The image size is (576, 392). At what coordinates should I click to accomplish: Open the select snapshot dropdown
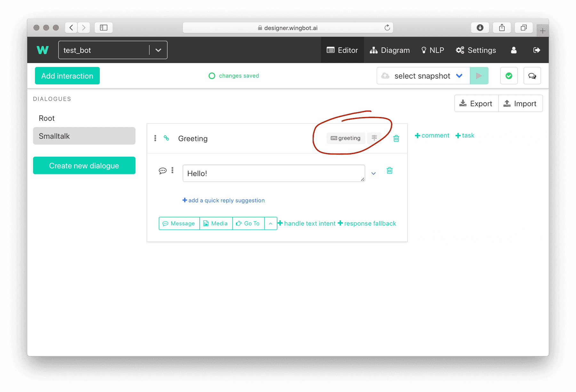click(422, 76)
